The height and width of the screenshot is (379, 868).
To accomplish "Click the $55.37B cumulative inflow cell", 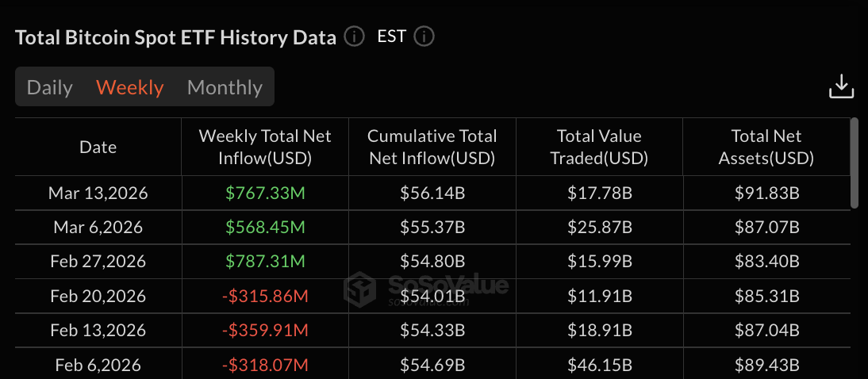I will (x=432, y=227).
